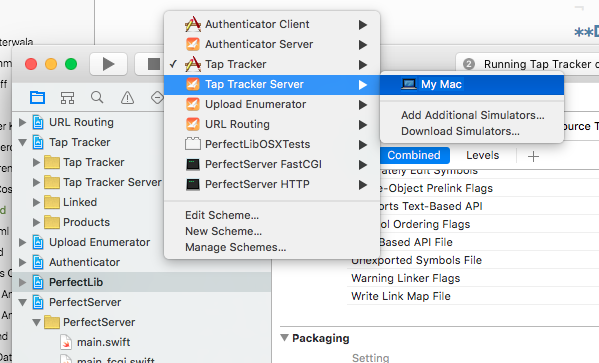This screenshot has height=363, width=599.
Task: Select the main.swift file icon
Action: tap(66, 342)
